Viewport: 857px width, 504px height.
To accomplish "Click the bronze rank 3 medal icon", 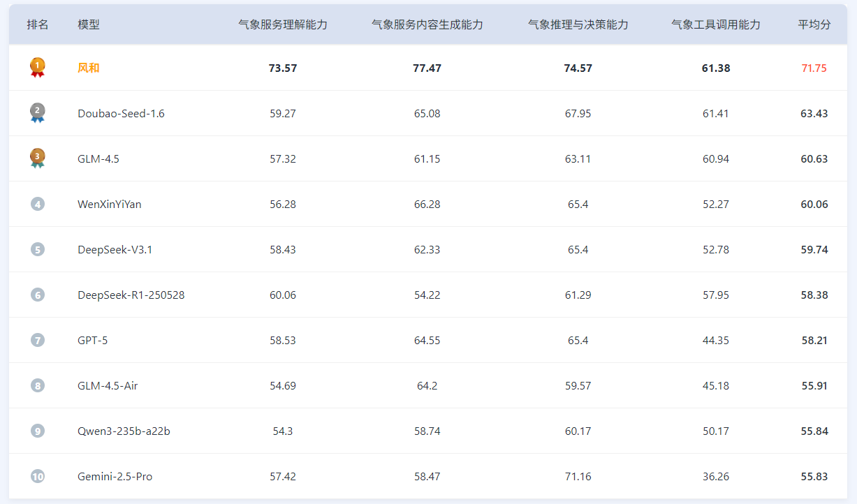I will click(x=38, y=158).
